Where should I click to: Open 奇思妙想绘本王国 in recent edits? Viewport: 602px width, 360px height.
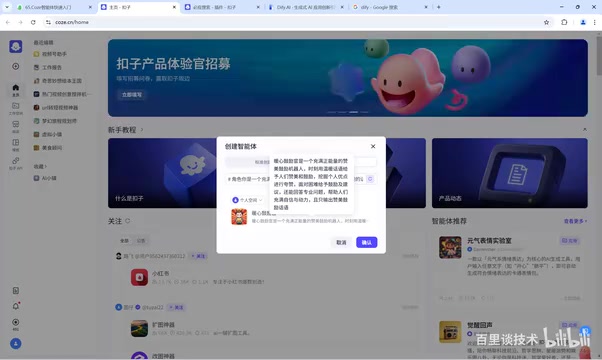pos(61,81)
